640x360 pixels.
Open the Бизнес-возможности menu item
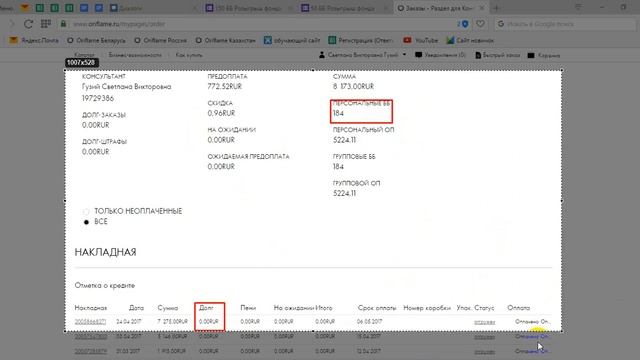coord(135,55)
